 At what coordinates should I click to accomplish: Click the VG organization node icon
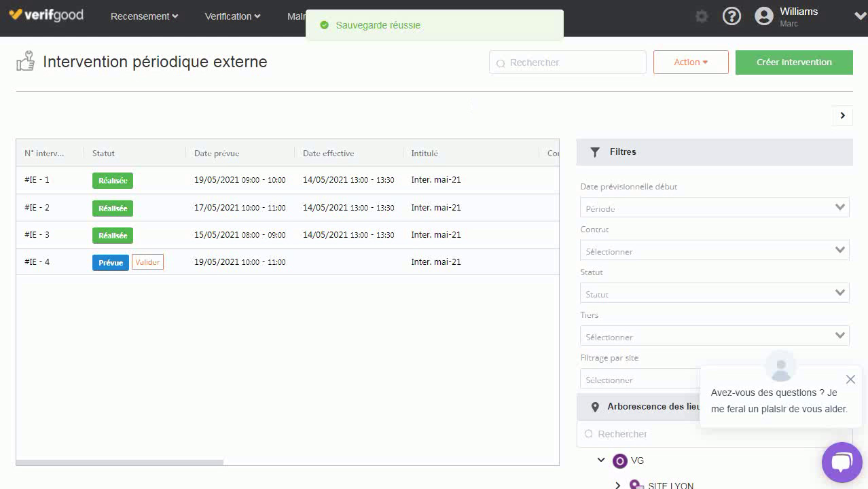coord(619,461)
